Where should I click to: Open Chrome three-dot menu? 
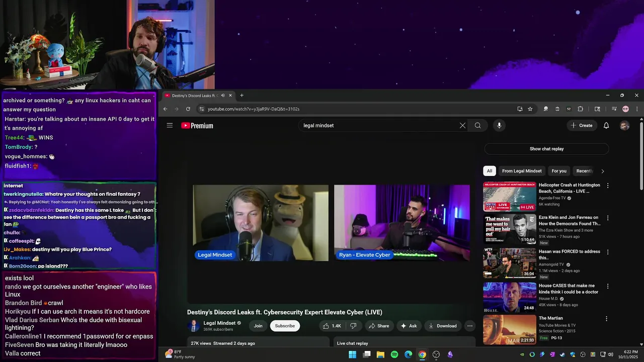(x=637, y=109)
